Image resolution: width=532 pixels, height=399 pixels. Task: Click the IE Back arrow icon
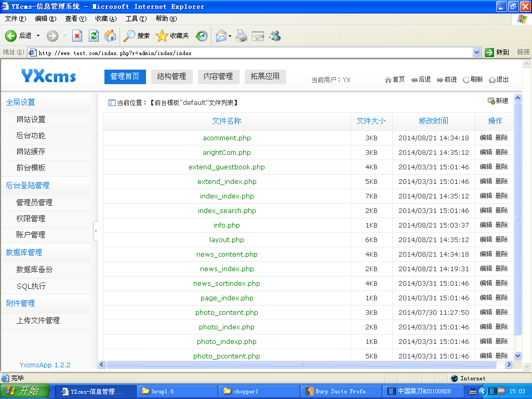[10, 36]
